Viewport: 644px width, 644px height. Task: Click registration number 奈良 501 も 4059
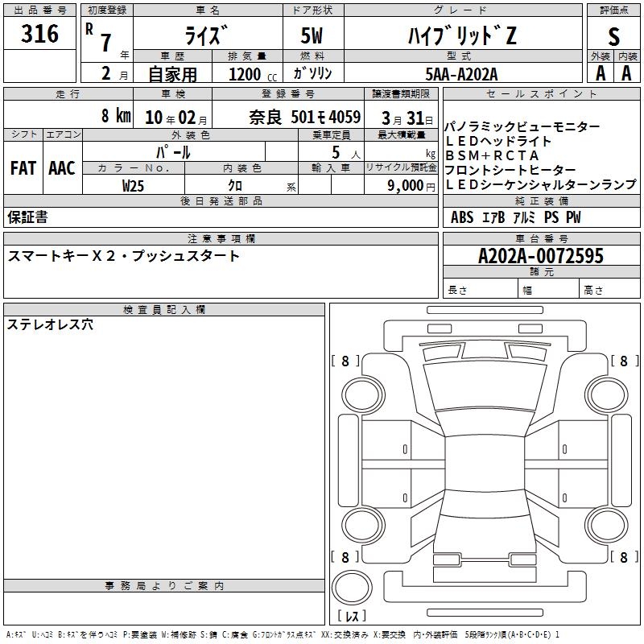pyautogui.click(x=305, y=118)
